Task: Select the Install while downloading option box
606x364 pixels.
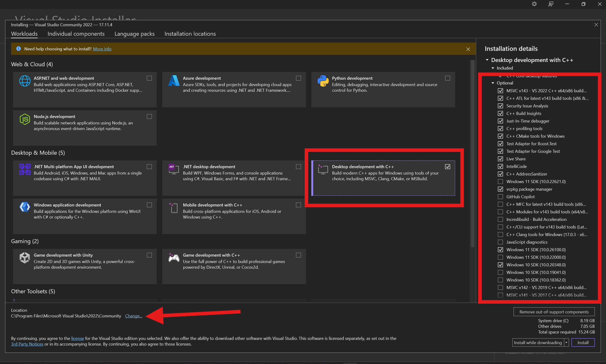Action: (x=538, y=342)
